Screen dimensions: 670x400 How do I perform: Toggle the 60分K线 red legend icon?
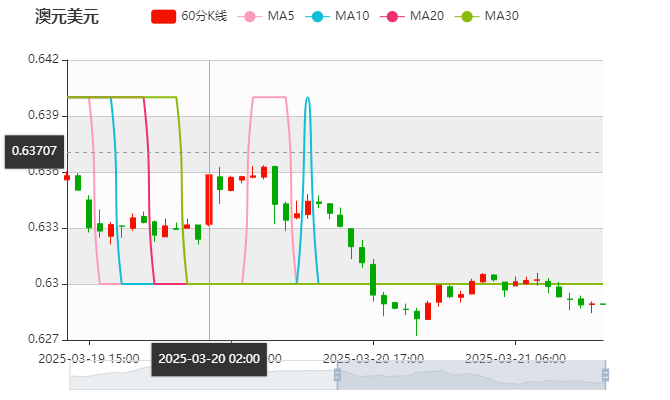click(x=164, y=17)
